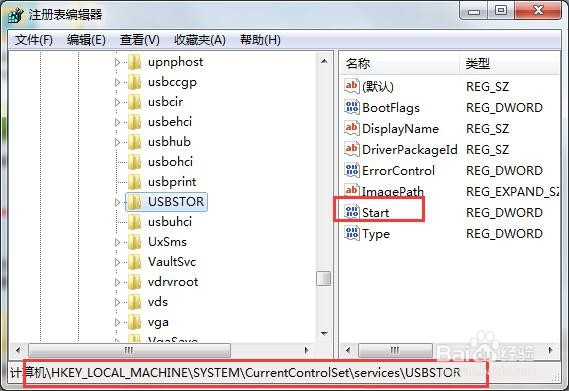Click the tree pane scroll left arrow

pos(18,350)
